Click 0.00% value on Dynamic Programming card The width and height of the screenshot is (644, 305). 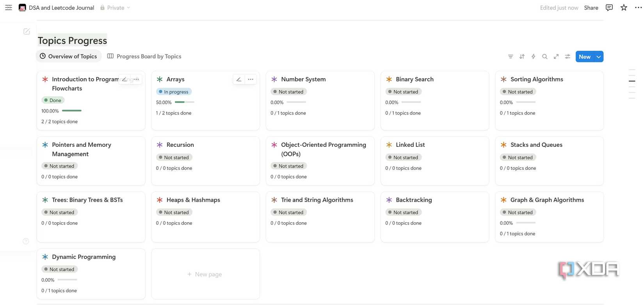tap(48, 280)
